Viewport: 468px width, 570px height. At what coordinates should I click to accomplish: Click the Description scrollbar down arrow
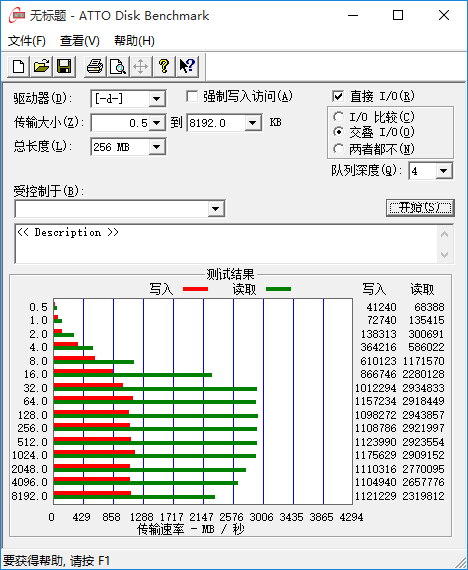(444, 254)
